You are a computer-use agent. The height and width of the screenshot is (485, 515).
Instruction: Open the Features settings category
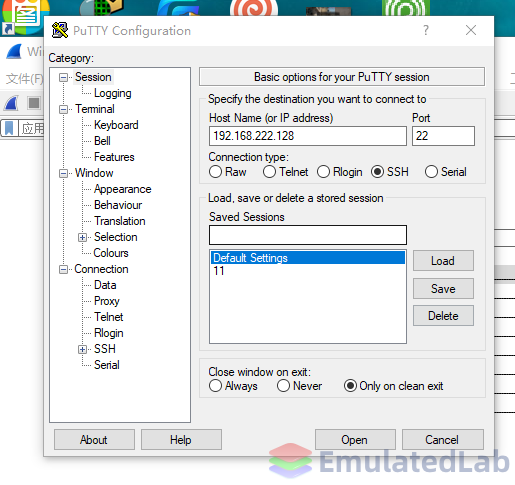tap(114, 157)
